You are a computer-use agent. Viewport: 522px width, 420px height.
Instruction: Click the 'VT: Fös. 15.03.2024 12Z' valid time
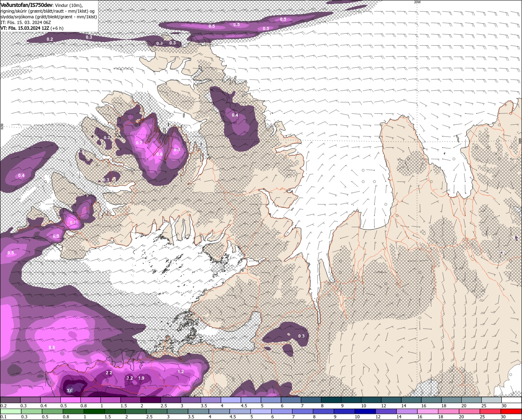[x=25, y=28]
